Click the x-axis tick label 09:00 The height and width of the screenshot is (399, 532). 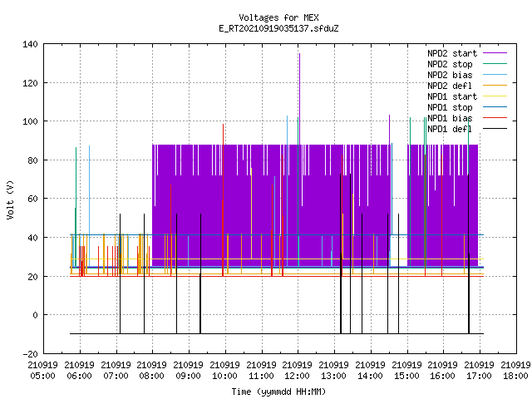(x=189, y=376)
